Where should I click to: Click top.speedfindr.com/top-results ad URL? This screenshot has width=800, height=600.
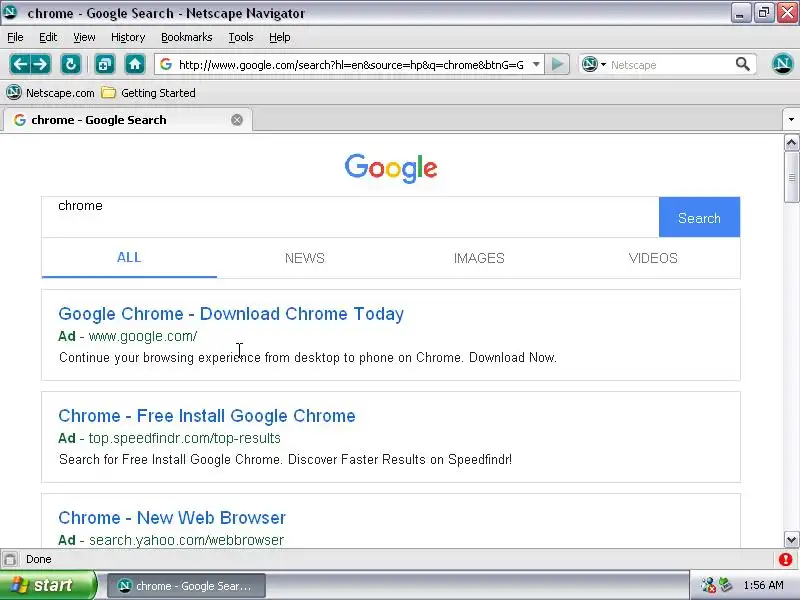[x=185, y=438]
